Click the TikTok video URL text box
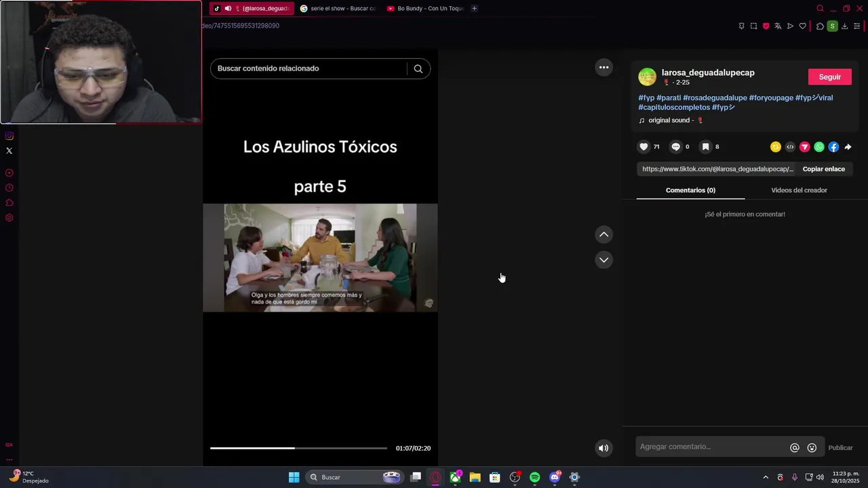868x488 pixels. click(x=717, y=169)
